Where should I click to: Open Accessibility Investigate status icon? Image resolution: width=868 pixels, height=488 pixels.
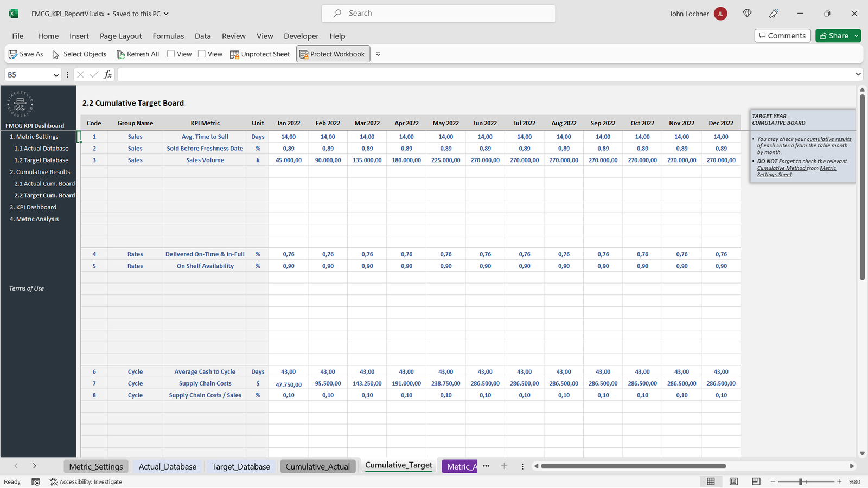pyautogui.click(x=54, y=481)
